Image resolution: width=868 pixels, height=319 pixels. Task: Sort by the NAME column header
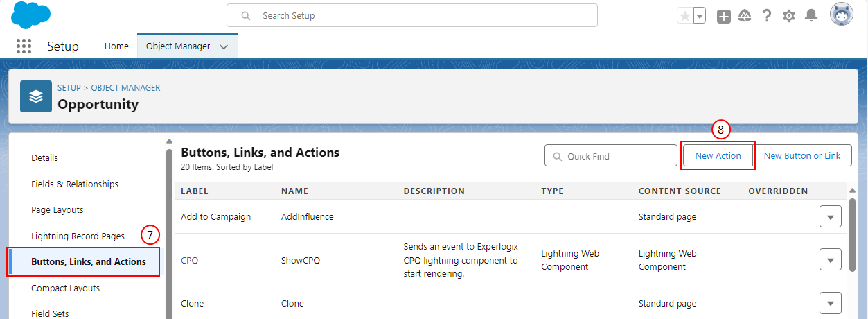pos(295,191)
